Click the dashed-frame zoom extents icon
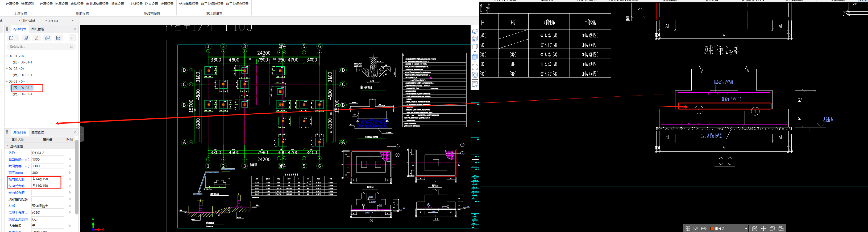This screenshot has height=232, width=868. point(475,67)
